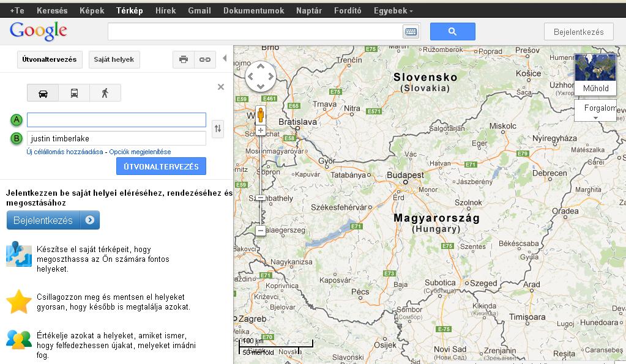Screen dimensions: 626x364
Task: Click Új célállomás hozzáadása link
Action: [x=65, y=152]
